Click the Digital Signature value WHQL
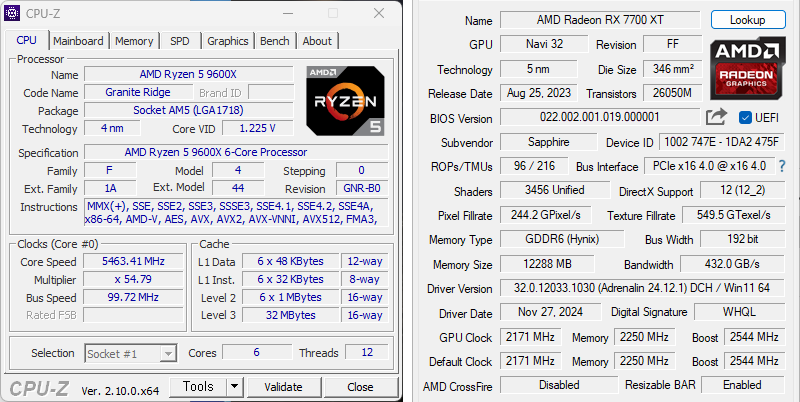The width and height of the screenshot is (800, 402). pos(739,312)
